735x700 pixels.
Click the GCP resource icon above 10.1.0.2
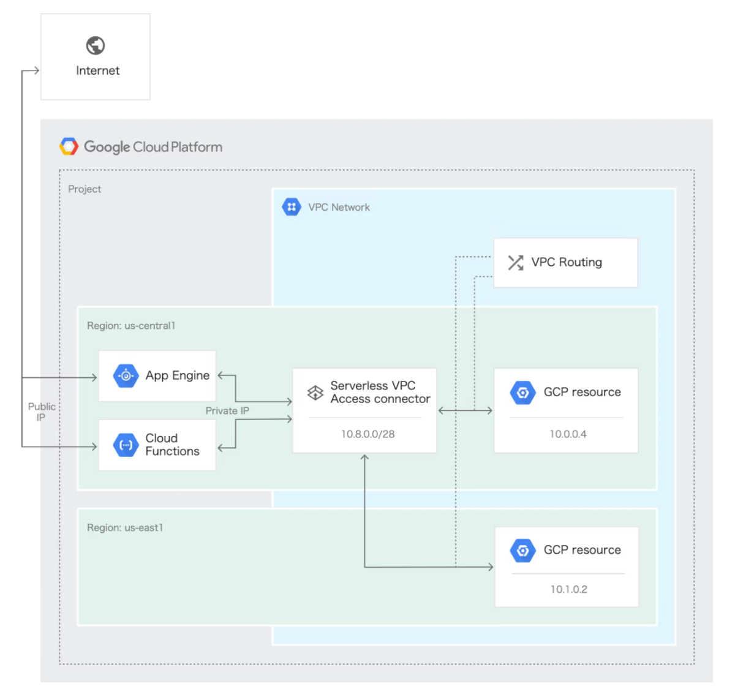[x=523, y=551]
